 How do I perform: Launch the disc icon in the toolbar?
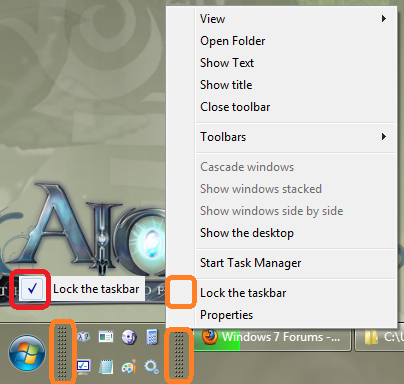pos(129,337)
